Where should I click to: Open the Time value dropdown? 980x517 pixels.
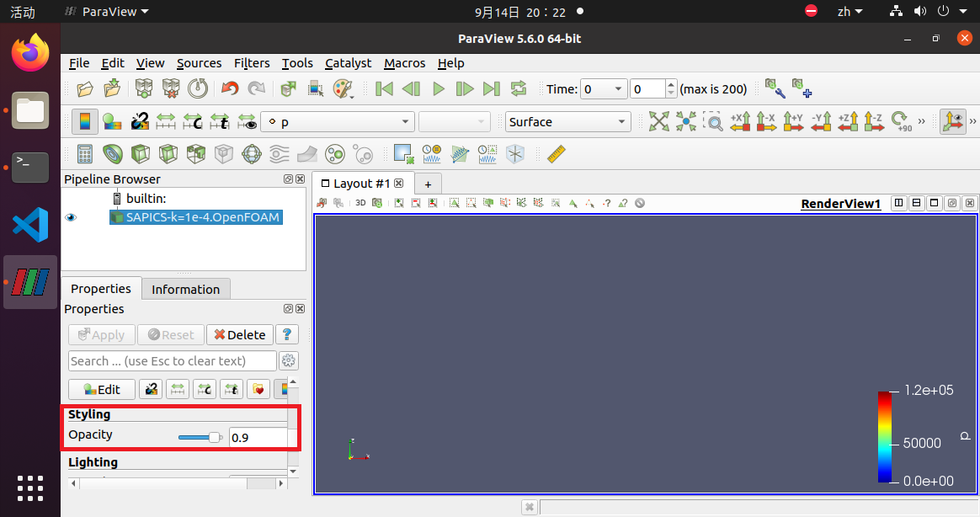coord(605,89)
